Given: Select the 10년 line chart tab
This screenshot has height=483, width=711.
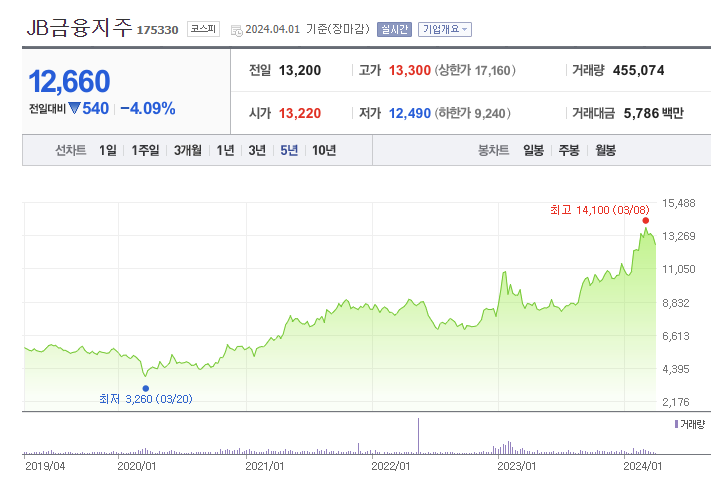Looking at the screenshot, I should point(324,150).
